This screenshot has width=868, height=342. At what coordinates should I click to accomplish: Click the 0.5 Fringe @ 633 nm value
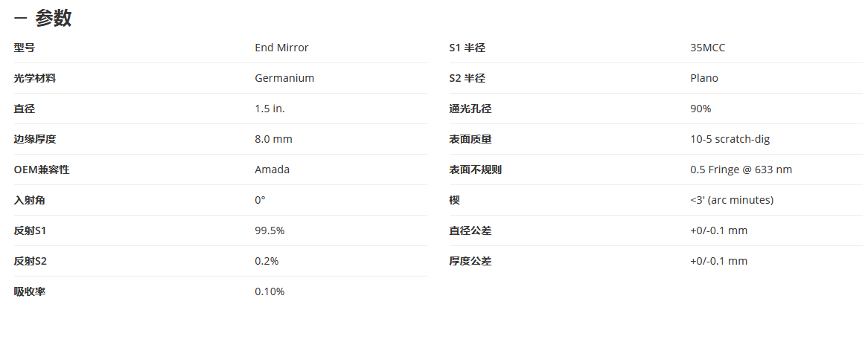[741, 170]
